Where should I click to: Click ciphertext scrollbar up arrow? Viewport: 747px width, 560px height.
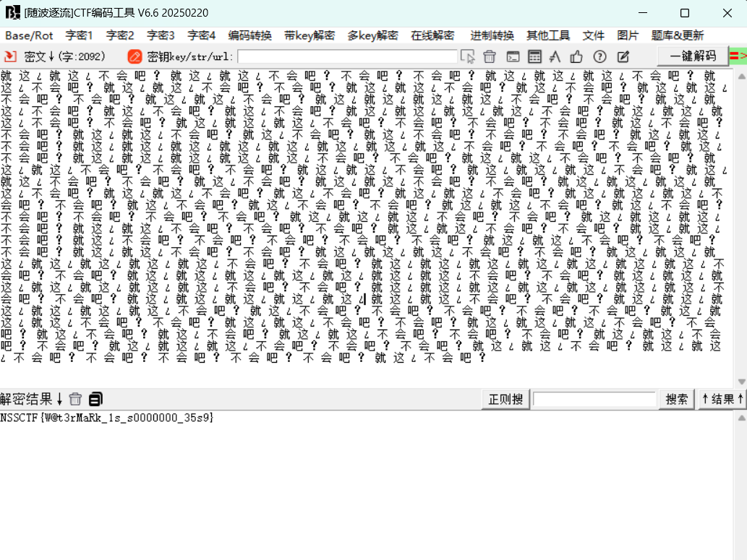point(741,76)
